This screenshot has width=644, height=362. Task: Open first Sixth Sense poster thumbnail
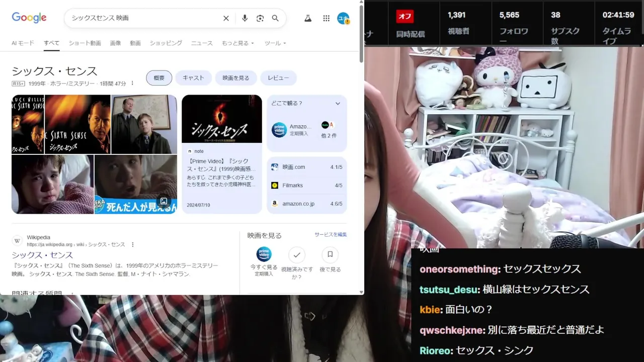pyautogui.click(x=28, y=124)
